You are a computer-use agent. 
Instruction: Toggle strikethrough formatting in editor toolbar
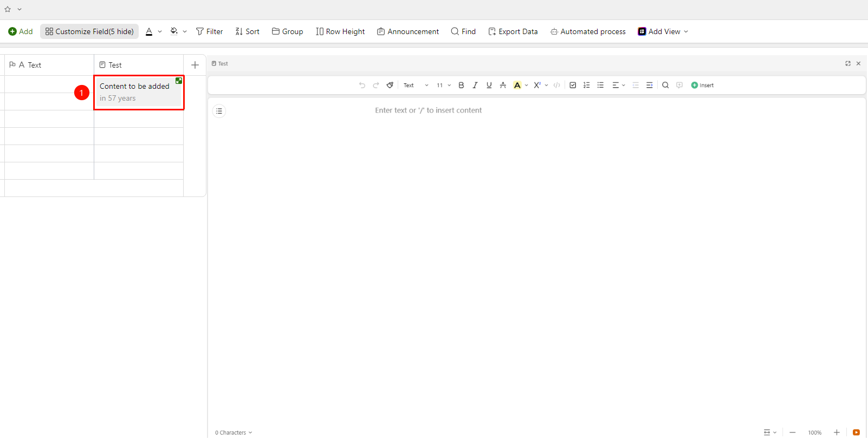click(503, 85)
